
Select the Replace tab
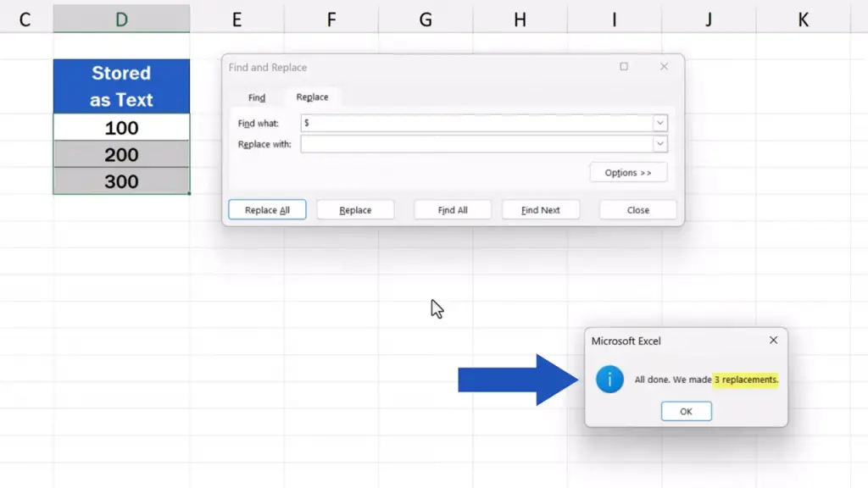pos(312,97)
